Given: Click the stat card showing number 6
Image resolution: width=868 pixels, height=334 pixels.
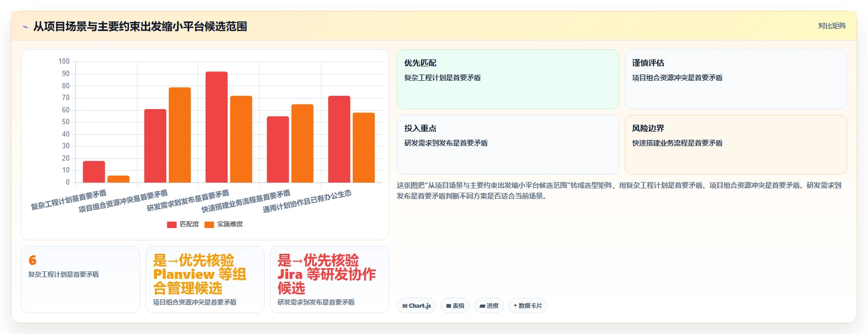Looking at the screenshot, I should pos(80,279).
